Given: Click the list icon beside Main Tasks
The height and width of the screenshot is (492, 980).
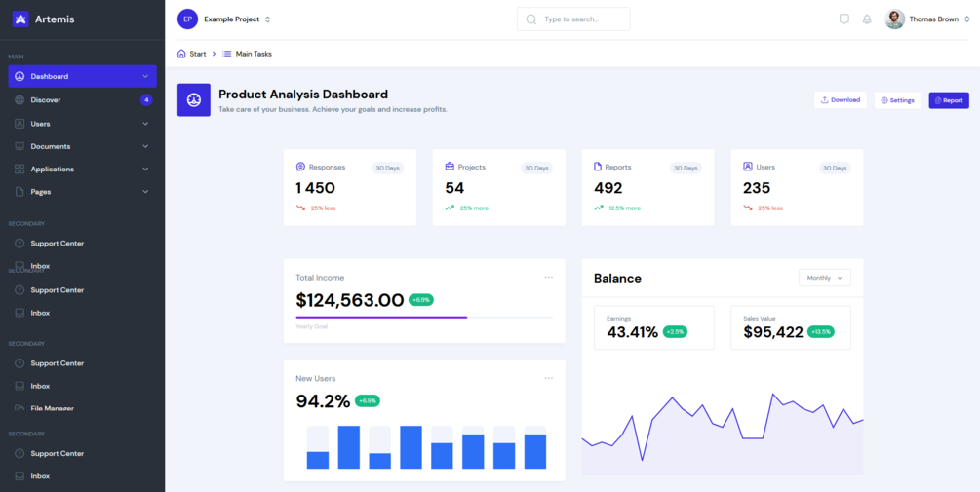Looking at the screenshot, I should [227, 54].
